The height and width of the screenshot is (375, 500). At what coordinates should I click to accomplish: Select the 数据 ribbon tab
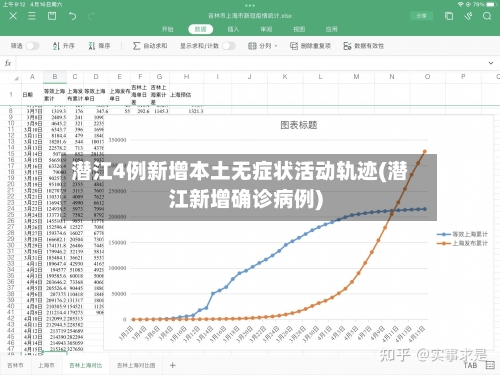[200, 29]
